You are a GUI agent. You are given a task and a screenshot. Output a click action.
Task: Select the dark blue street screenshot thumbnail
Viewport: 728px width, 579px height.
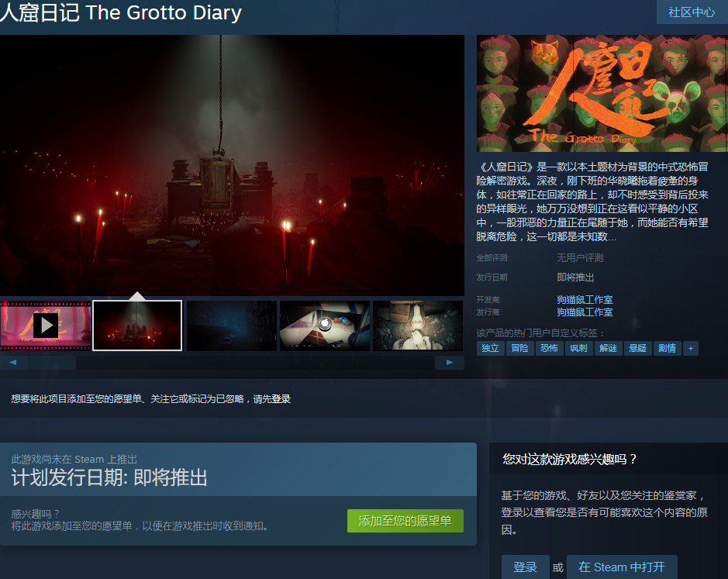click(x=231, y=326)
